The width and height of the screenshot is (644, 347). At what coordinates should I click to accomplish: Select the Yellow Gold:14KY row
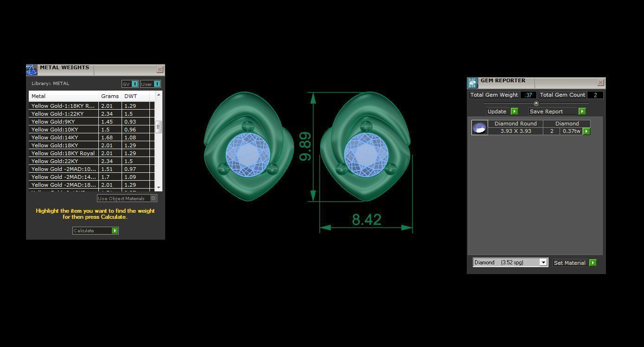(x=91, y=137)
